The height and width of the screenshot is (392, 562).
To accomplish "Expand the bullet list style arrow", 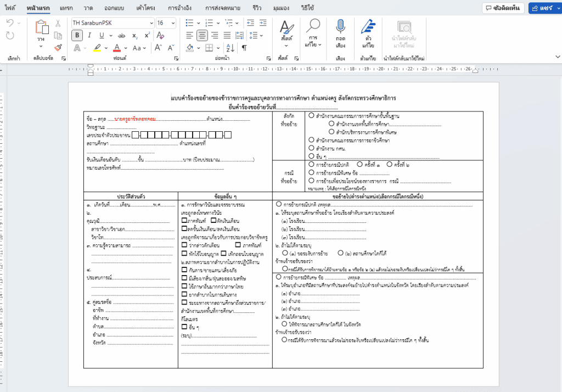I will [198, 23].
